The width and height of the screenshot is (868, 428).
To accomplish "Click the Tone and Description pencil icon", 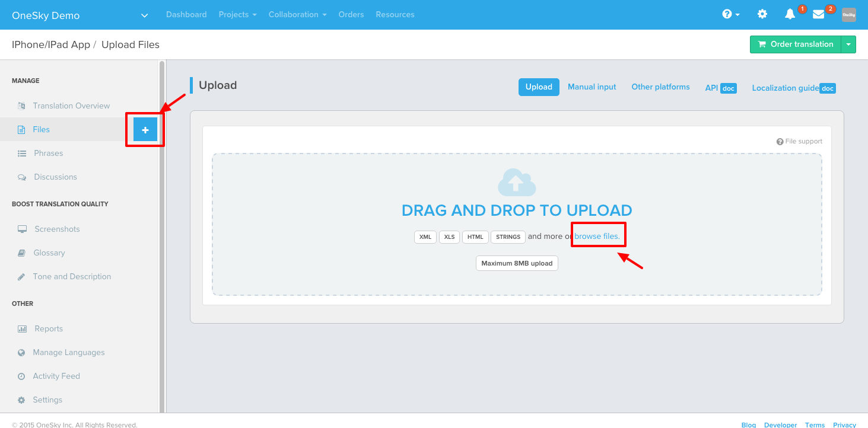I will point(21,276).
